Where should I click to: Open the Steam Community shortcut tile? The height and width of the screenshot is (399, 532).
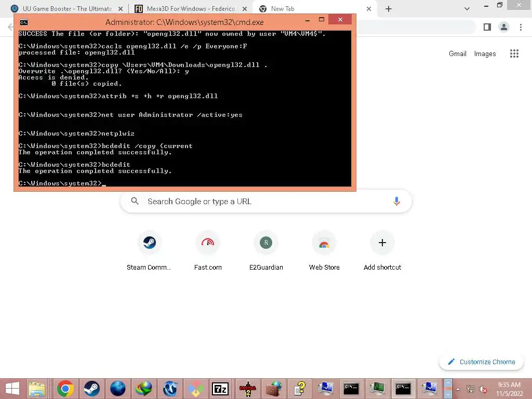click(149, 251)
